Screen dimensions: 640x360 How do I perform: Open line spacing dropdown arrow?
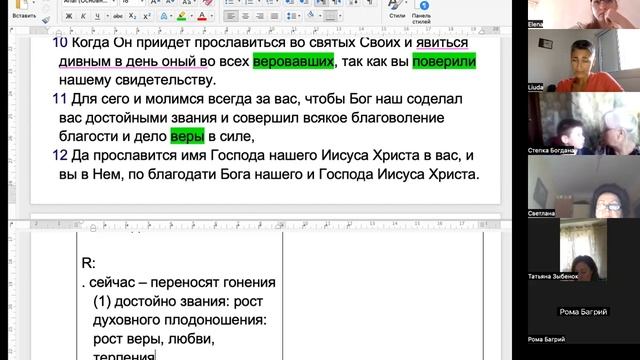tap(299, 16)
